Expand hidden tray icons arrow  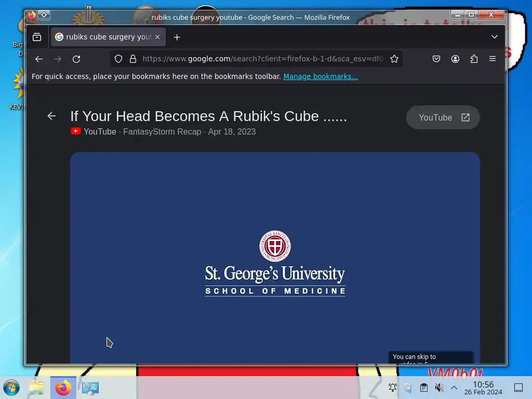(454, 388)
